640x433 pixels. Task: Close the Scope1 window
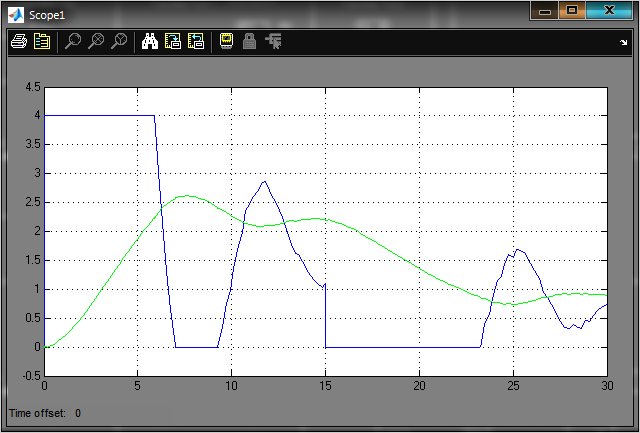pos(609,11)
